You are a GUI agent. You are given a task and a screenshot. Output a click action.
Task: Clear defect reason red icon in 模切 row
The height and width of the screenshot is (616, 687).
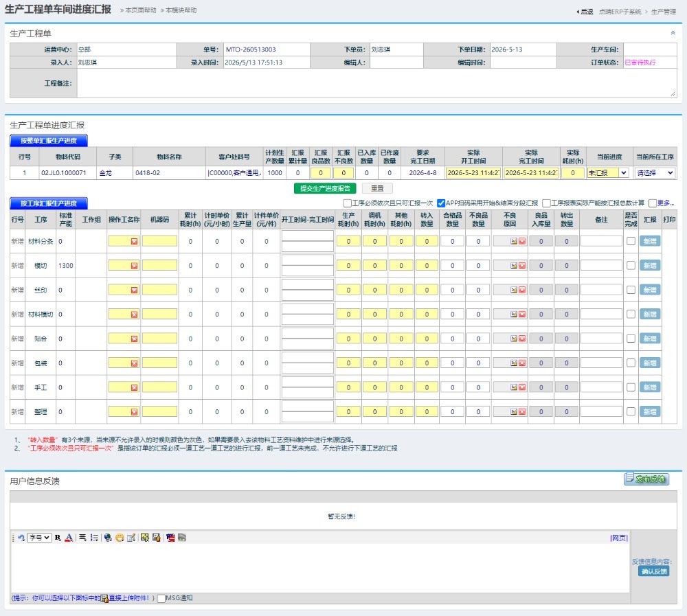[x=522, y=266]
